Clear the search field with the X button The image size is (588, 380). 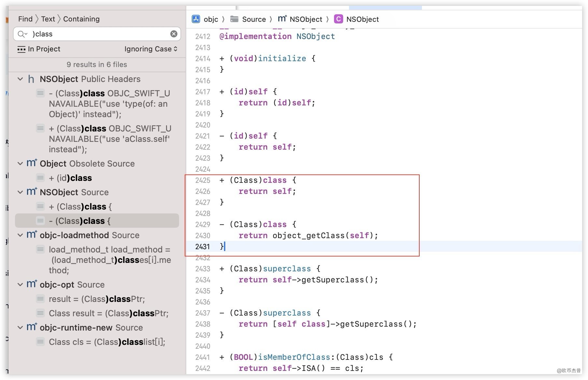[x=174, y=34]
